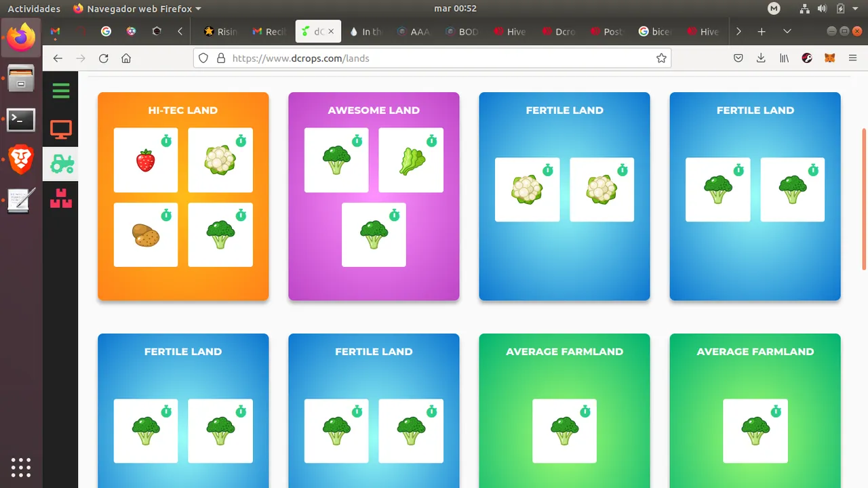Bookmark this page with star icon
Image resolution: width=868 pixels, height=488 pixels.
coord(661,58)
